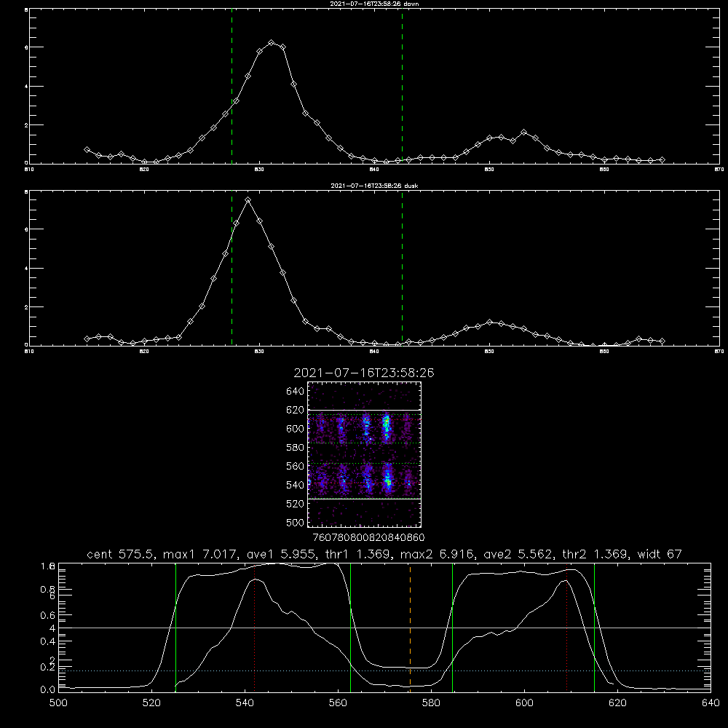This screenshot has width=728, height=728.
Task: Click the 580 label on spectrum image y-axis
Action: [x=296, y=448]
